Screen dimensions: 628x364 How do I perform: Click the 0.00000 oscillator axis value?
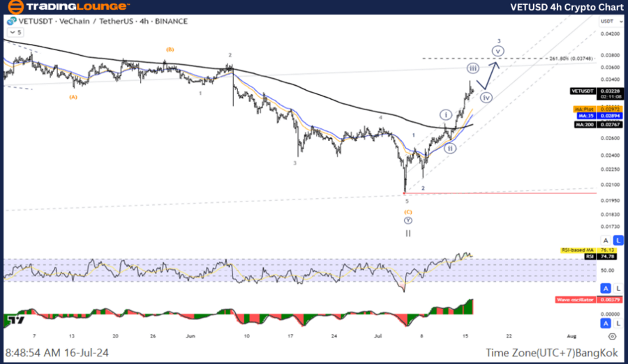(610, 314)
